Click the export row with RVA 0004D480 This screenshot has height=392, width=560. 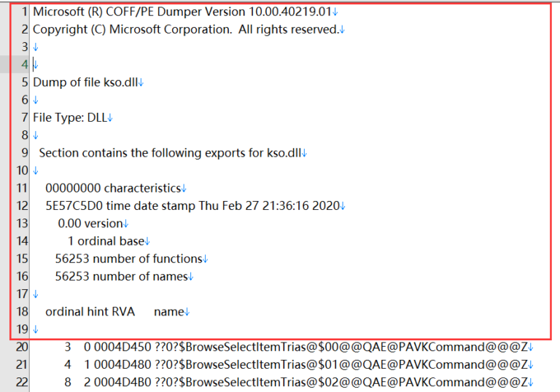click(x=296, y=364)
